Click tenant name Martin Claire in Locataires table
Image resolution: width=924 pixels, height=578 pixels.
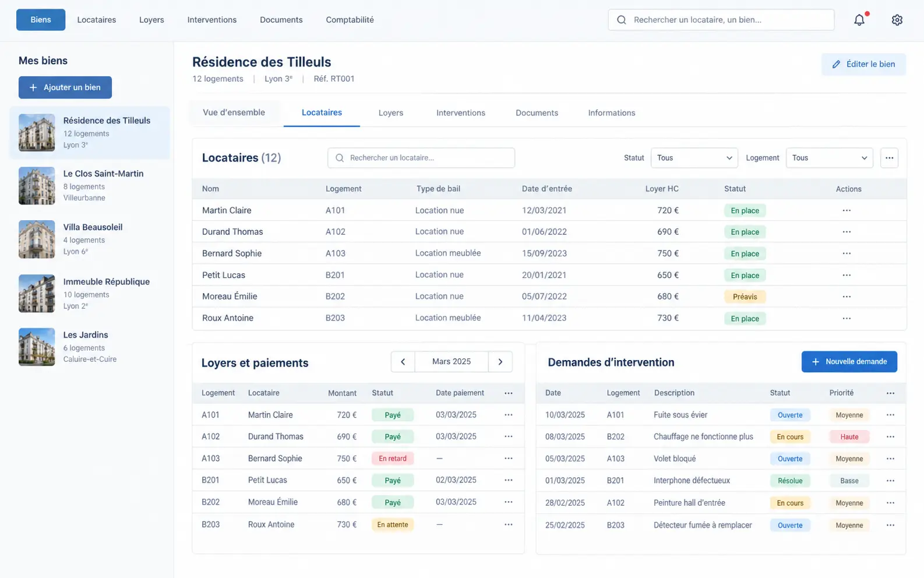point(227,210)
